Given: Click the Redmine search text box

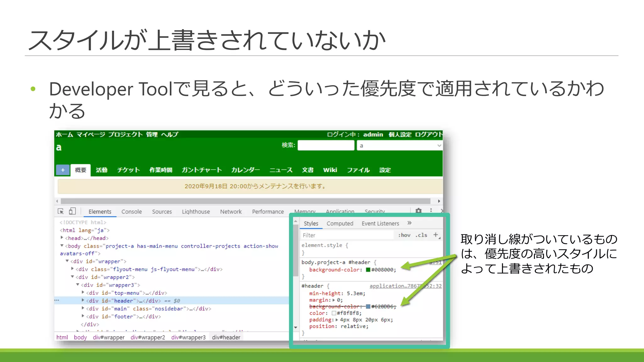Looking at the screenshot, I should 326,145.
